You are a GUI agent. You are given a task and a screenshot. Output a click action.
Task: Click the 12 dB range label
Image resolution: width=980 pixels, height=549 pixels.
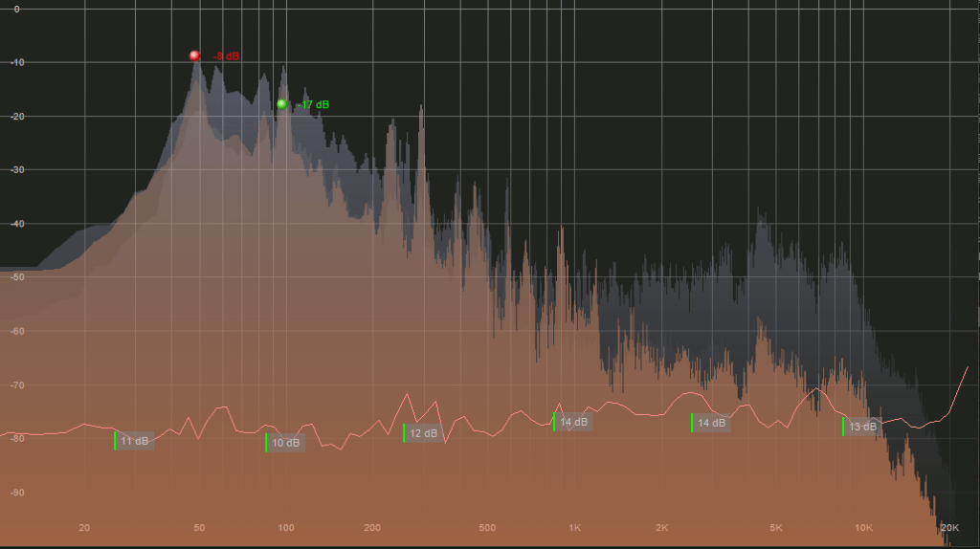[423, 433]
